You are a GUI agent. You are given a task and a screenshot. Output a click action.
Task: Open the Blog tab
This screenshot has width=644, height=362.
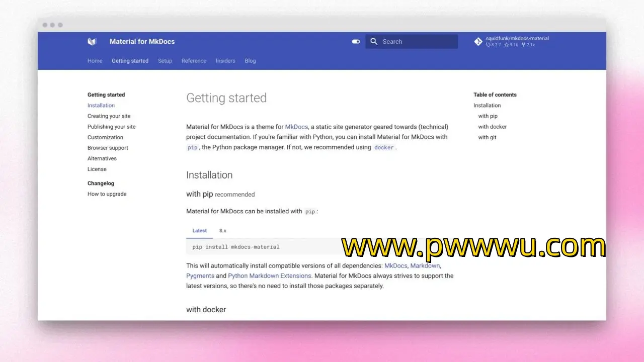(x=250, y=61)
